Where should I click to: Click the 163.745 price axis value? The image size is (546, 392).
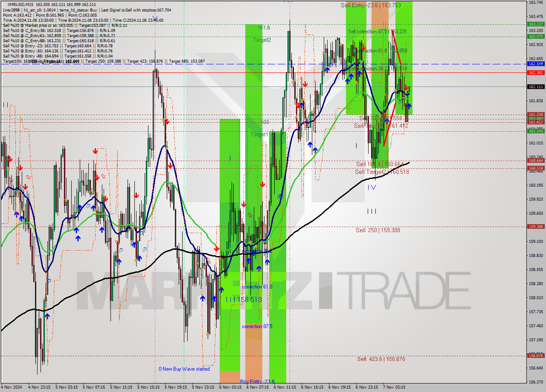(536, 3)
